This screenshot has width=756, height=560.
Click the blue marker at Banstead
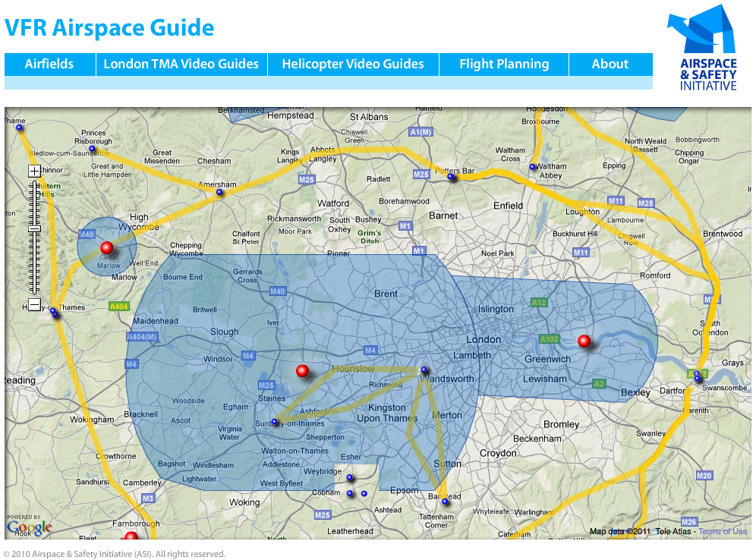click(446, 501)
